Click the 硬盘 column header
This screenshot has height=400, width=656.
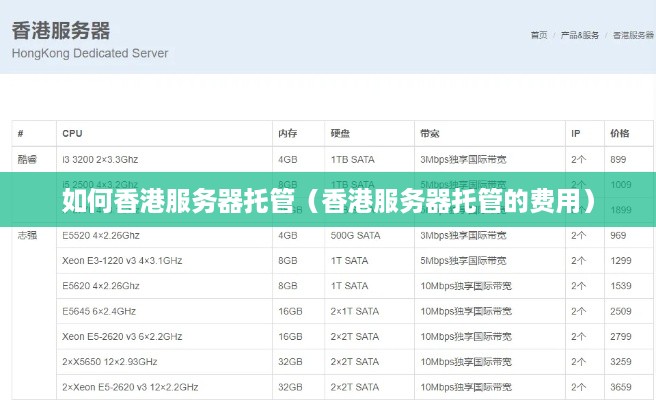click(x=340, y=133)
